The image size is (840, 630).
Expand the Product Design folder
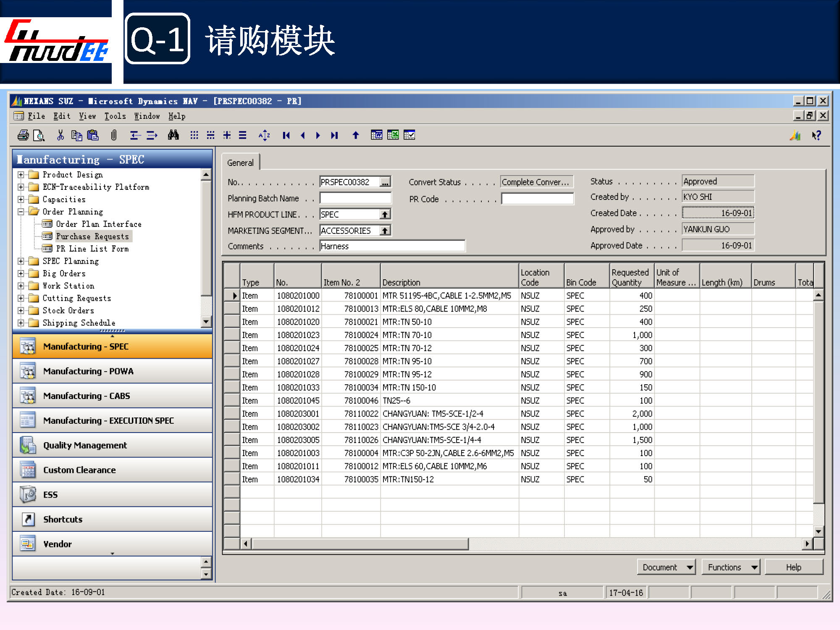(x=21, y=175)
